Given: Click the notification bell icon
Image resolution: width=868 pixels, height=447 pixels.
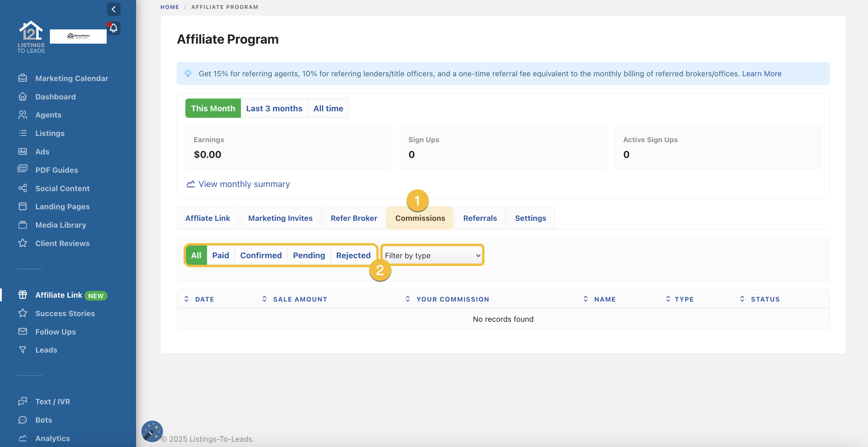Looking at the screenshot, I should coord(113,28).
